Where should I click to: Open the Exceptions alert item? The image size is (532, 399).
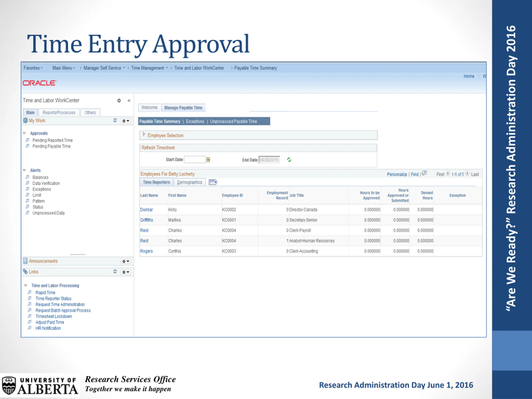coord(42,189)
